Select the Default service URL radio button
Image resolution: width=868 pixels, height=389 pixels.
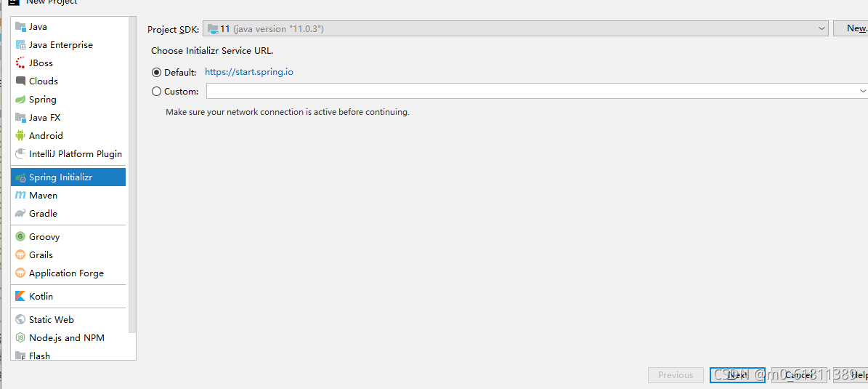tap(156, 72)
